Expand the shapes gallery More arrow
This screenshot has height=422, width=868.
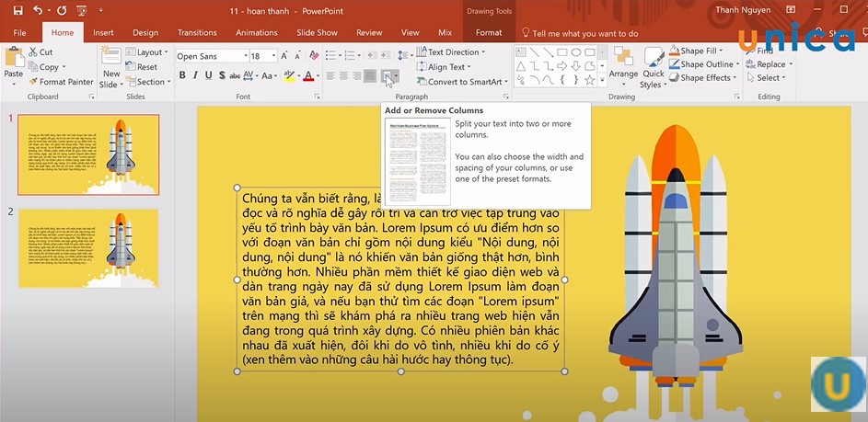coord(602,82)
